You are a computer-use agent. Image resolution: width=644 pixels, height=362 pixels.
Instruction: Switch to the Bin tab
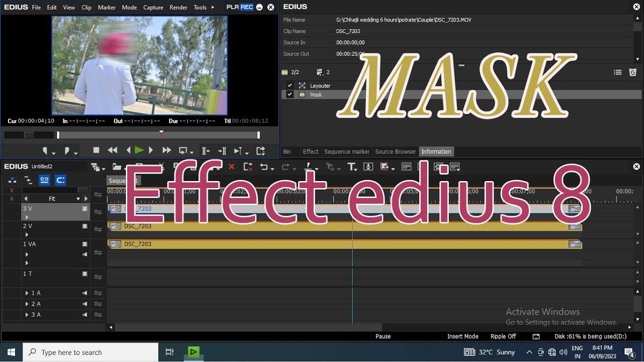pyautogui.click(x=287, y=151)
